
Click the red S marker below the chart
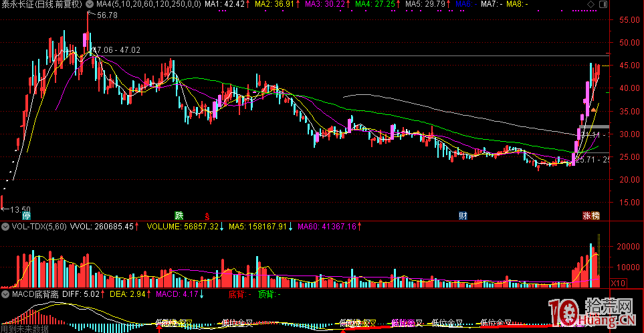(207, 216)
